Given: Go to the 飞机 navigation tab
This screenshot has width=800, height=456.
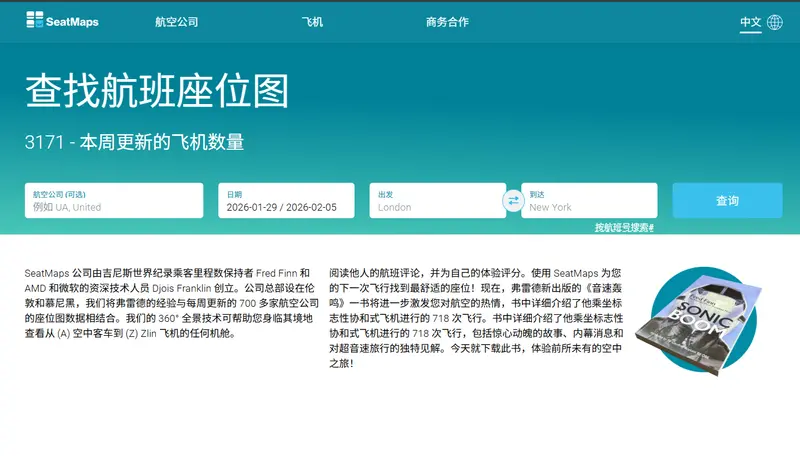Looking at the screenshot, I should coord(312,21).
